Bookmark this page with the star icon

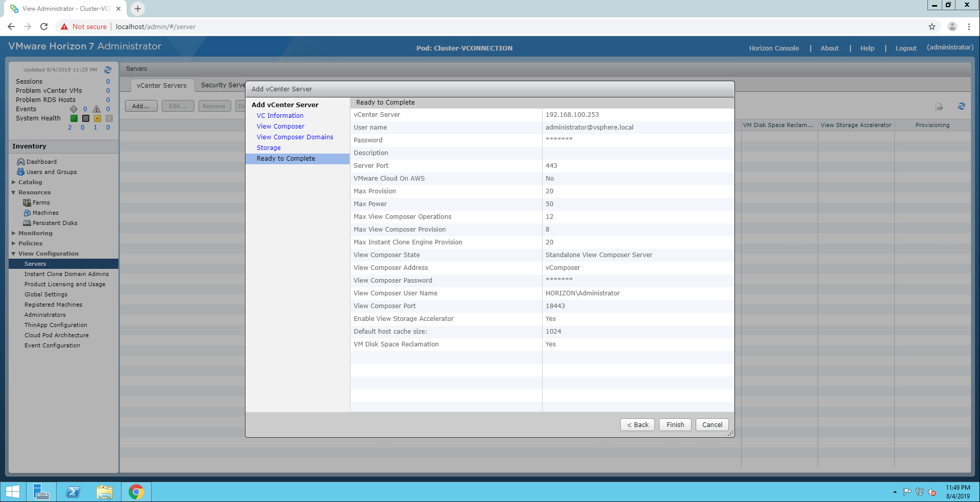click(932, 27)
